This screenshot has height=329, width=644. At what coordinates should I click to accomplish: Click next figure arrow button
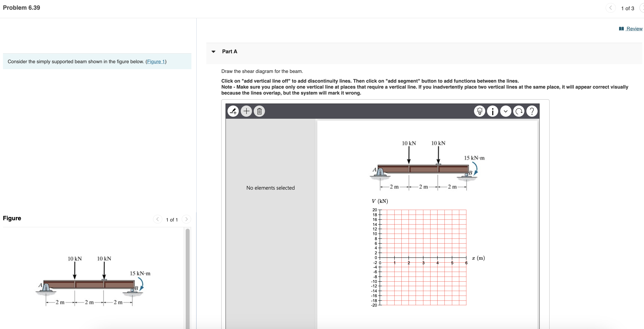tap(186, 219)
